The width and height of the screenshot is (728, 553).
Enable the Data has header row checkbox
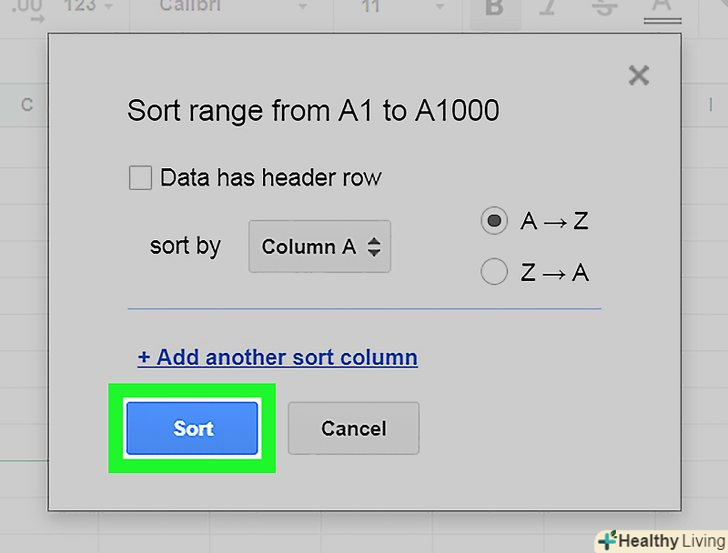pyautogui.click(x=141, y=179)
